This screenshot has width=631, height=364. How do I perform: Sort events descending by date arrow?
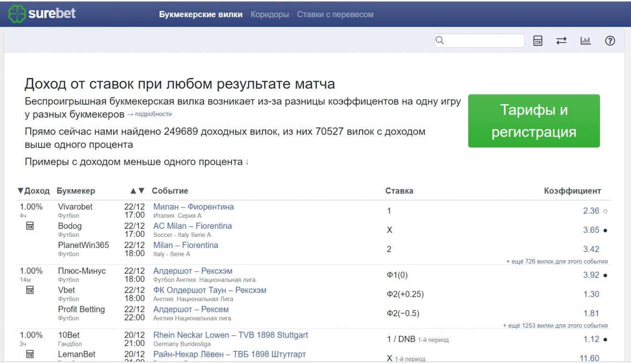pos(142,191)
